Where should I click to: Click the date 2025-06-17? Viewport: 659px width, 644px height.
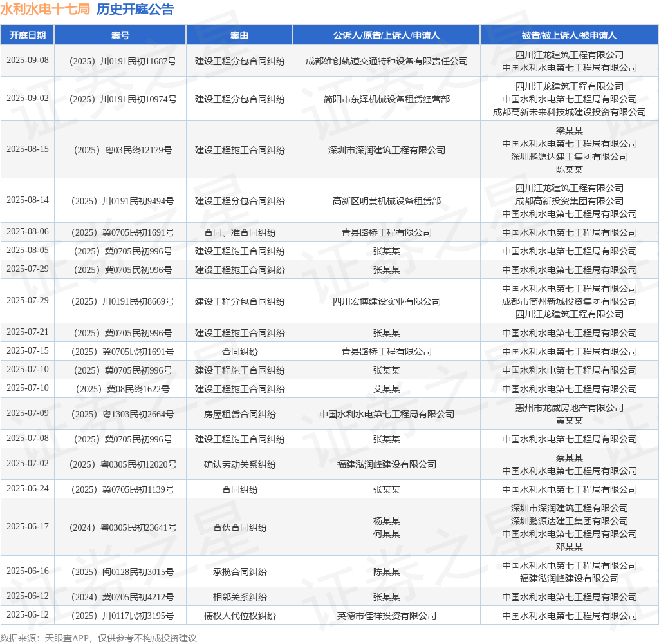(27, 526)
